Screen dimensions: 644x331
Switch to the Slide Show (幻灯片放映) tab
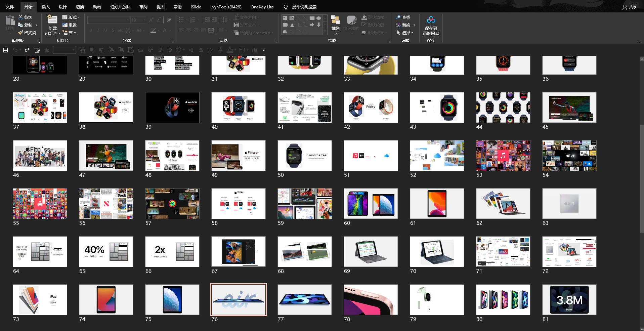coord(120,7)
